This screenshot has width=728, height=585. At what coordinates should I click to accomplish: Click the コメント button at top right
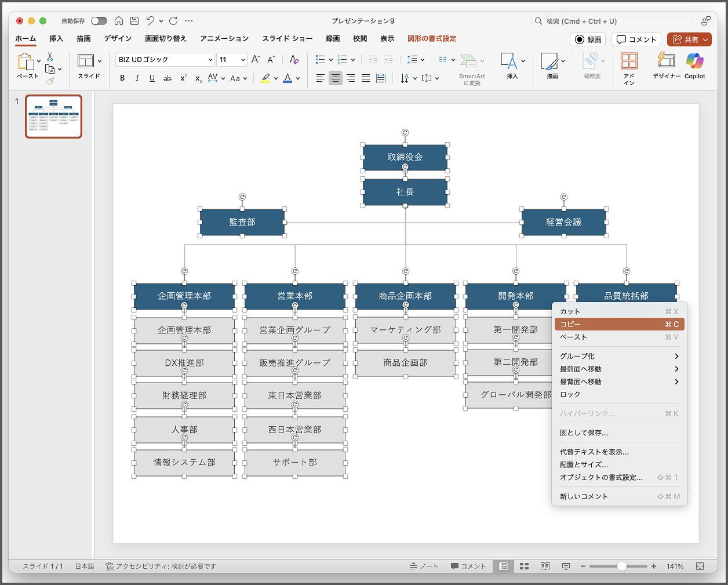[636, 39]
